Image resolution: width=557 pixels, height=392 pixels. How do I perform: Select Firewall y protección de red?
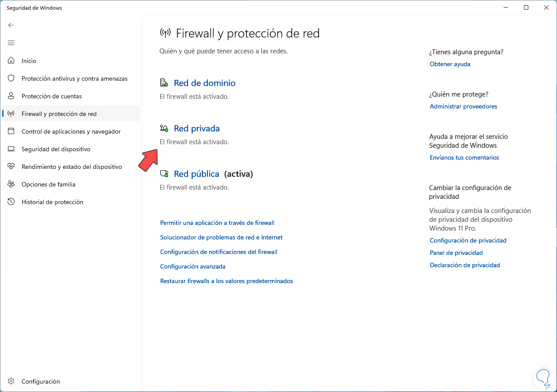click(59, 114)
